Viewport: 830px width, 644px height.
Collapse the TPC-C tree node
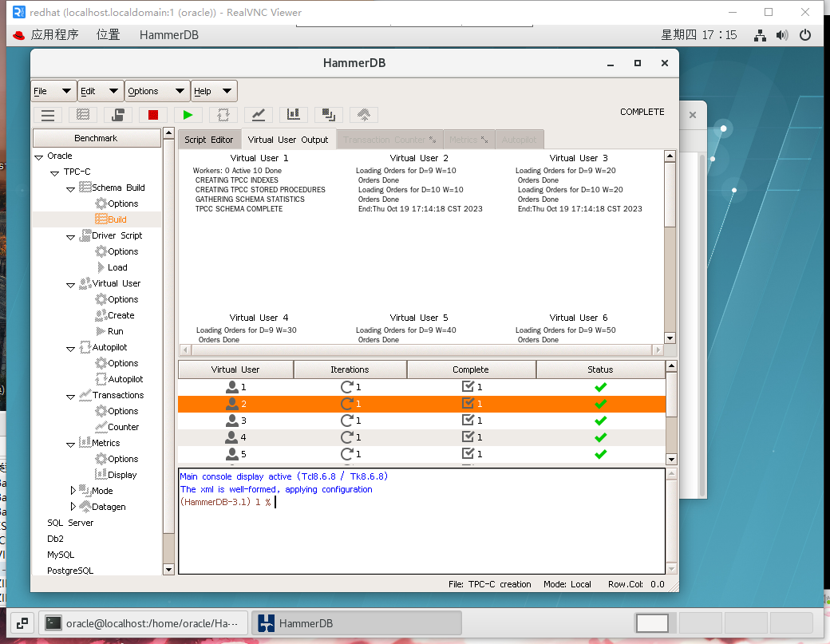click(x=54, y=172)
